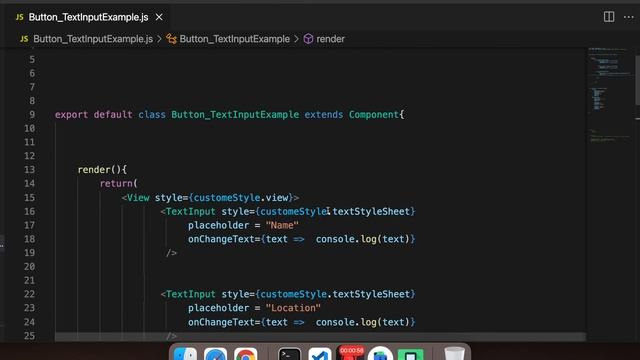Click 'TextInput' on line 22

click(x=191, y=294)
